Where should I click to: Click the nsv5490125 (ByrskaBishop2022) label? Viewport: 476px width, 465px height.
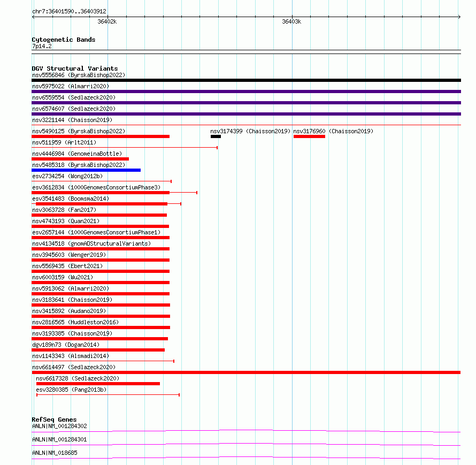(x=79, y=131)
